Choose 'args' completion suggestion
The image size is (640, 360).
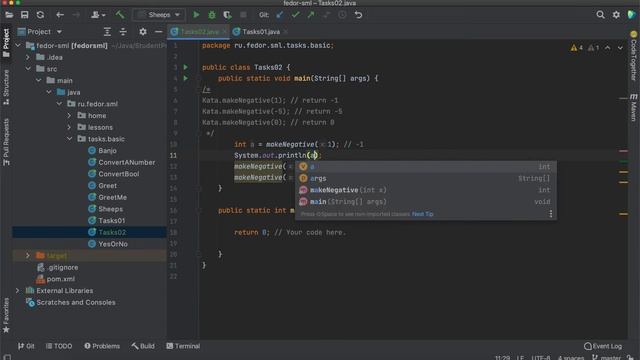coord(425,178)
